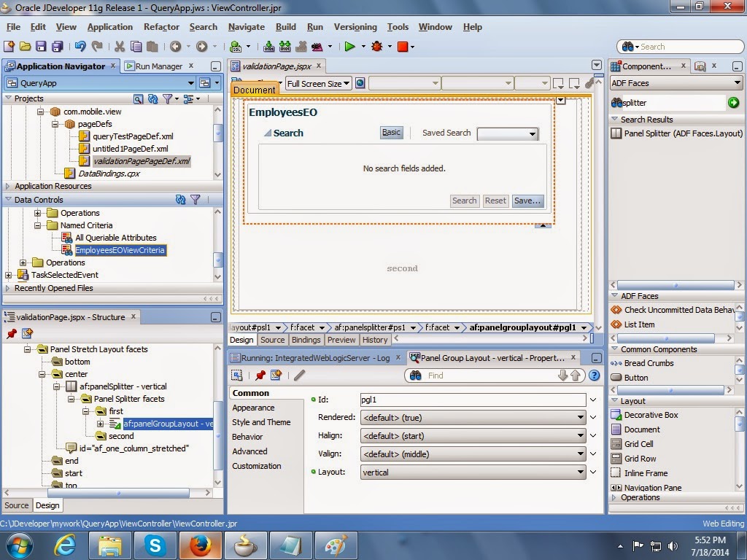Click the green Run play icon
Image resolution: width=747 pixels, height=560 pixels.
349,46
